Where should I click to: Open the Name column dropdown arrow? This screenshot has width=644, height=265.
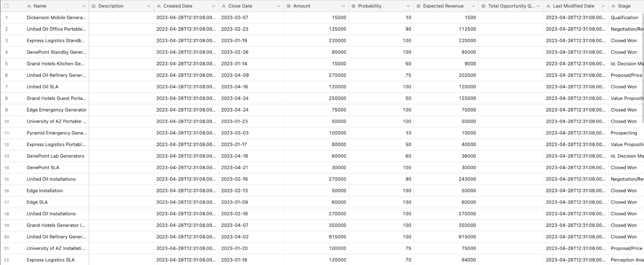pos(83,6)
